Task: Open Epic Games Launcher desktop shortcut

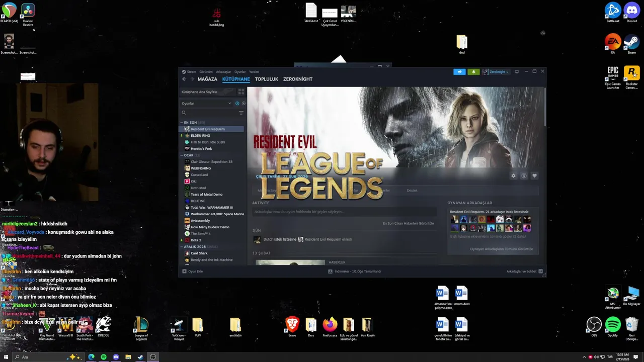Action: (613, 77)
